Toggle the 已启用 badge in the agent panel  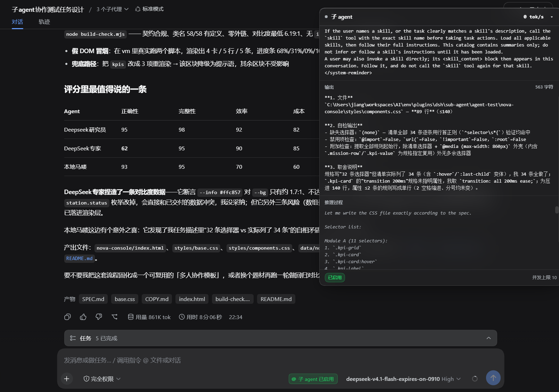pos(335,277)
